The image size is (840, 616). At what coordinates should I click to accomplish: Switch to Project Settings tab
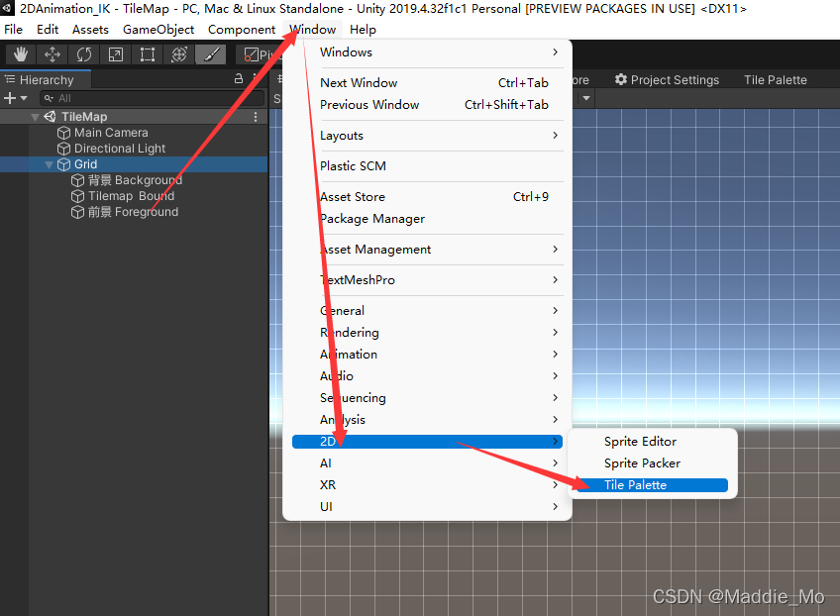click(667, 80)
